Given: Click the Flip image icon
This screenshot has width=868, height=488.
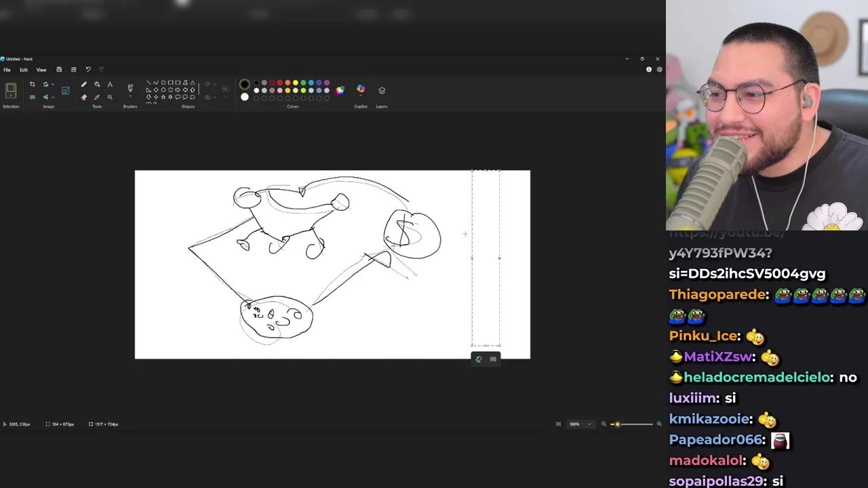Looking at the screenshot, I should pyautogui.click(x=45, y=97).
